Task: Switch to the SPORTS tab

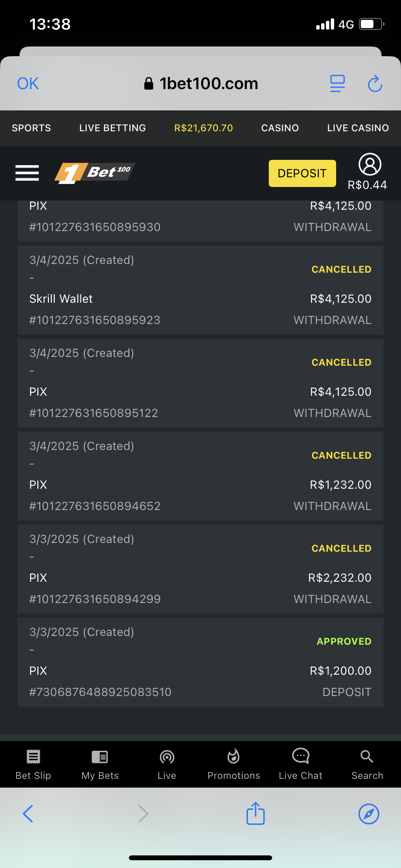Action: pos(31,128)
